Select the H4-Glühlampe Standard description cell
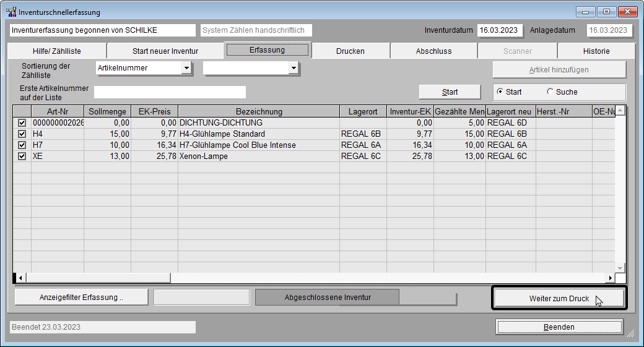Image resolution: width=644 pixels, height=347 pixels. [x=259, y=134]
